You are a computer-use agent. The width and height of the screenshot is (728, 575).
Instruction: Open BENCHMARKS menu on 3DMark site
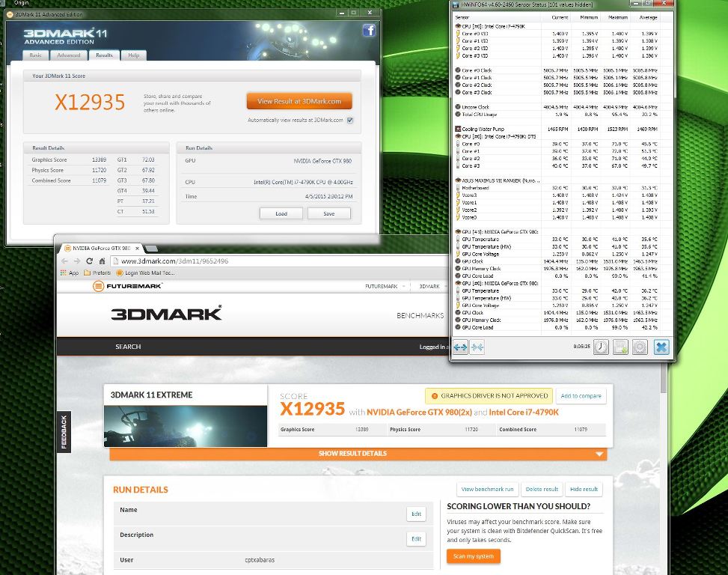pyautogui.click(x=420, y=316)
